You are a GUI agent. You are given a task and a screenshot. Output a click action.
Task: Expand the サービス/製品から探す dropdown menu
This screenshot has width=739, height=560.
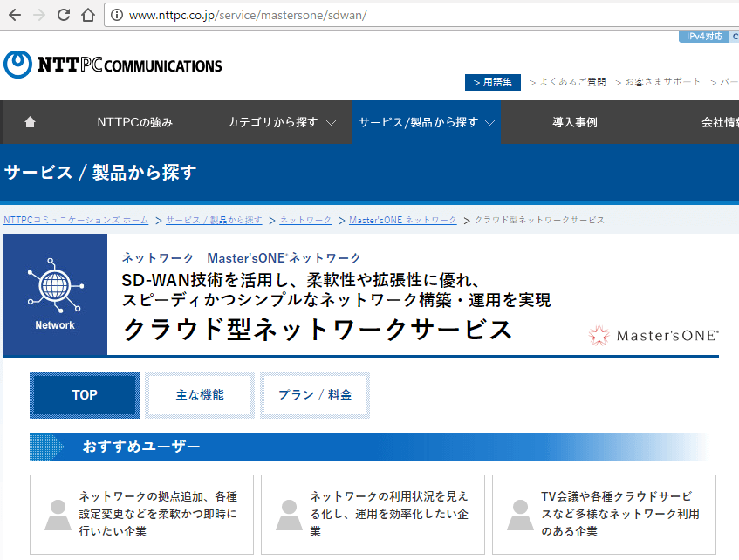click(x=427, y=122)
